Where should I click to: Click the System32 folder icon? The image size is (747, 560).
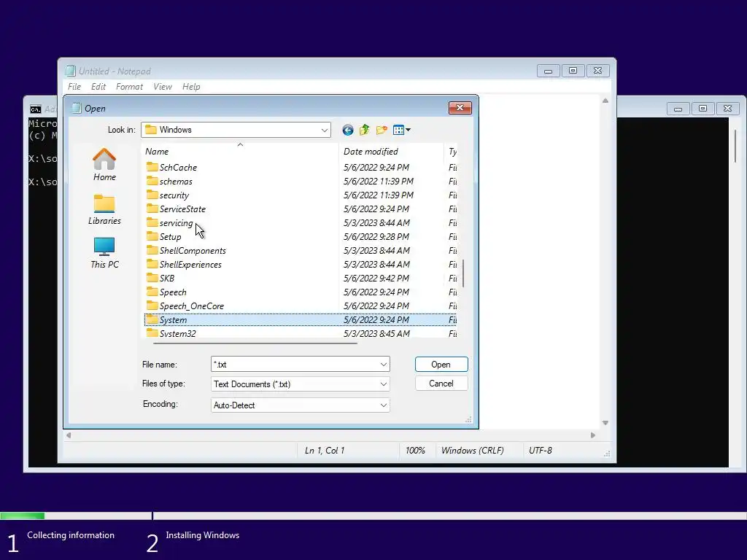click(152, 332)
